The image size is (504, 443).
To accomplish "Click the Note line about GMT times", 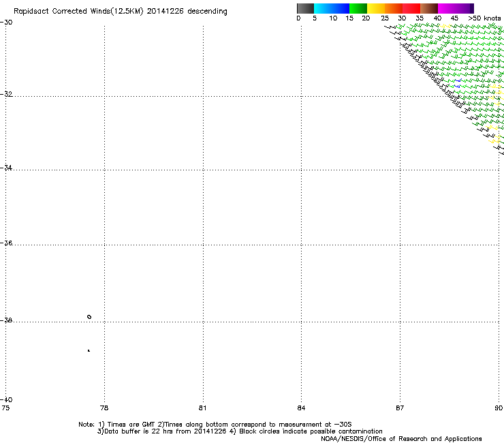I will coord(215,425).
